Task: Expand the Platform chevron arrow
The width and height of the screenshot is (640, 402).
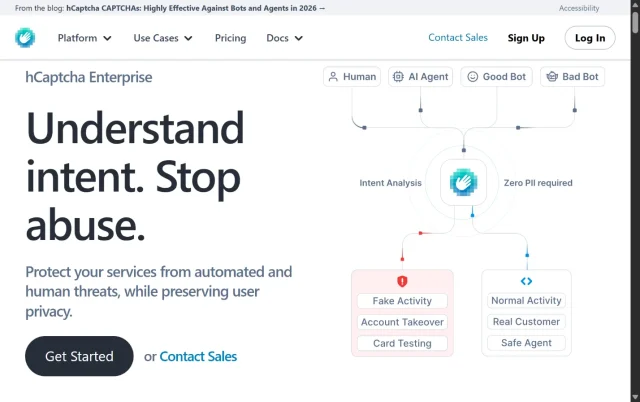Action: tap(107, 38)
